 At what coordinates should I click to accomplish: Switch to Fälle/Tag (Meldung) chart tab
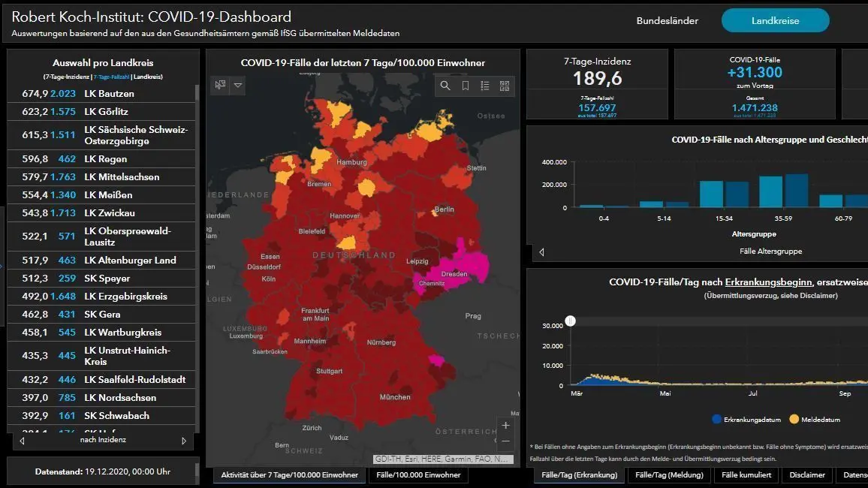(x=669, y=474)
